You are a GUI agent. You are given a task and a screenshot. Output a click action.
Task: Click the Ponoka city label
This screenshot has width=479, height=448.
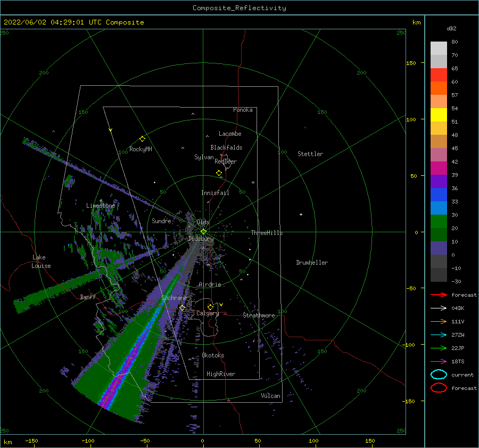coord(243,110)
